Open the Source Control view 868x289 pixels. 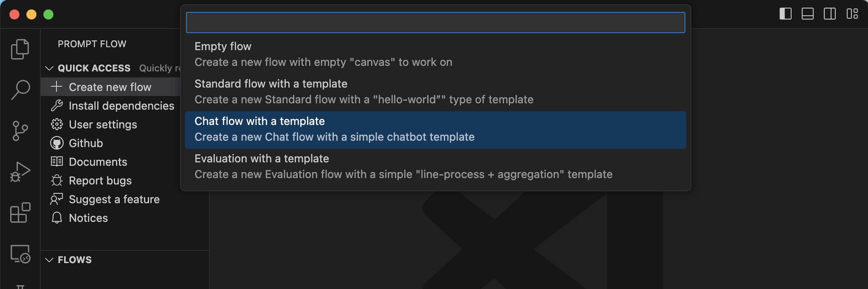20,130
